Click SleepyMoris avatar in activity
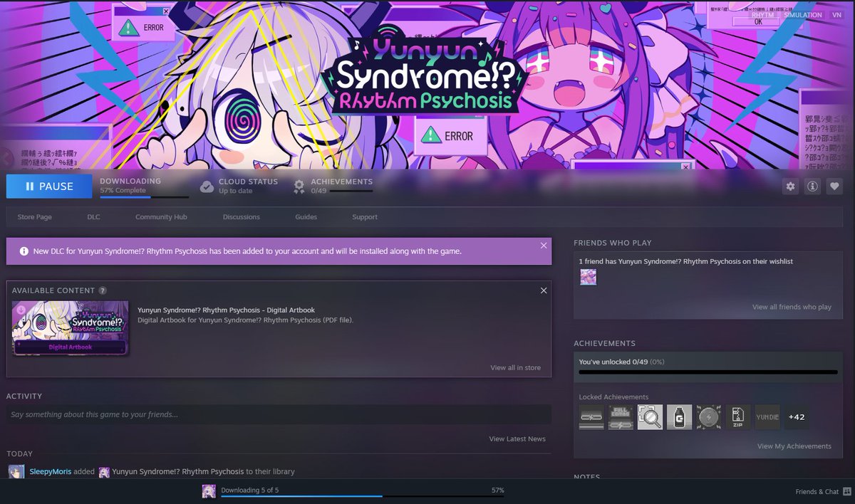This screenshot has width=855, height=504. (x=16, y=472)
